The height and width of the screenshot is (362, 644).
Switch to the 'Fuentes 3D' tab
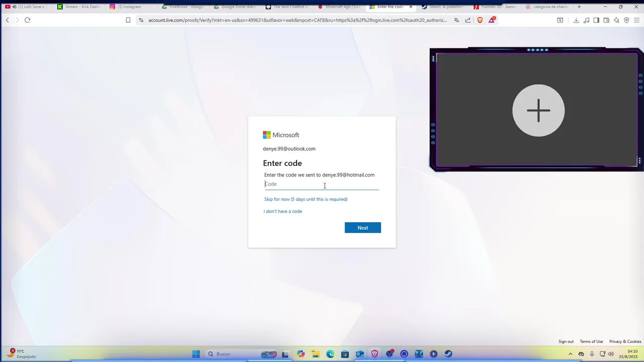pyautogui.click(x=496, y=7)
